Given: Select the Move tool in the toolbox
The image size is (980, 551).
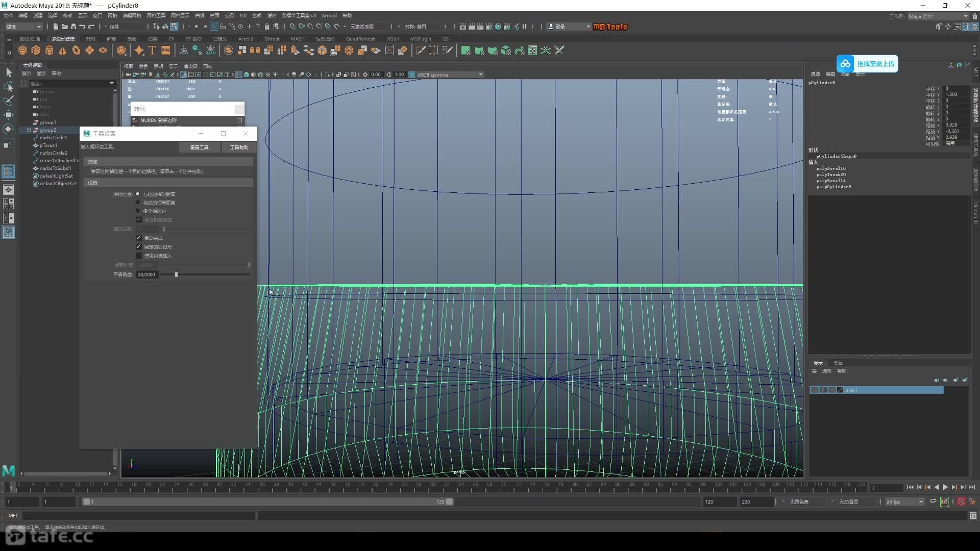Looking at the screenshot, I should click(x=9, y=115).
